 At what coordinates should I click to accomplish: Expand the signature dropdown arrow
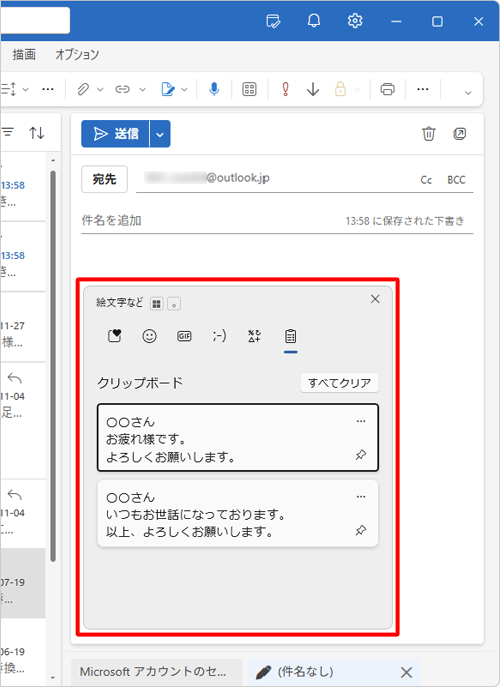point(184,89)
